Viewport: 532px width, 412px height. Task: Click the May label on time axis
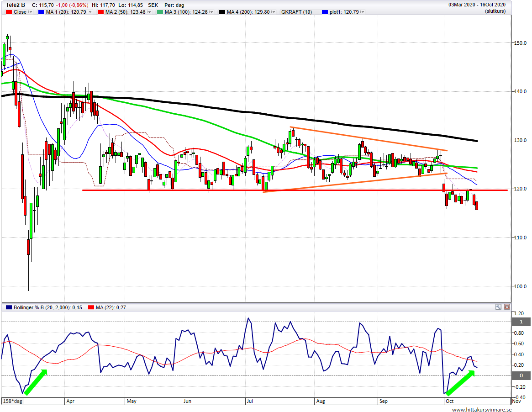[x=132, y=401]
